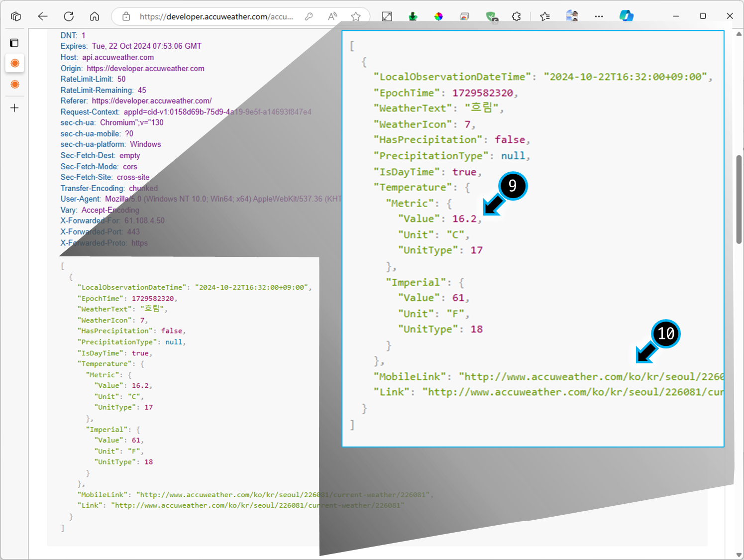Select the Referer header line
Image resolution: width=744 pixels, height=560 pixels.
tap(136, 101)
